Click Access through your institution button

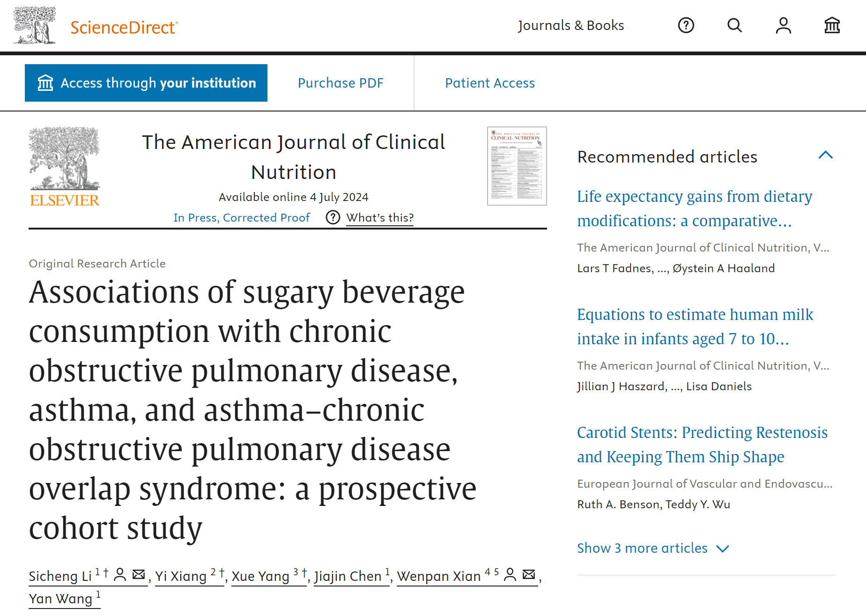click(x=146, y=83)
